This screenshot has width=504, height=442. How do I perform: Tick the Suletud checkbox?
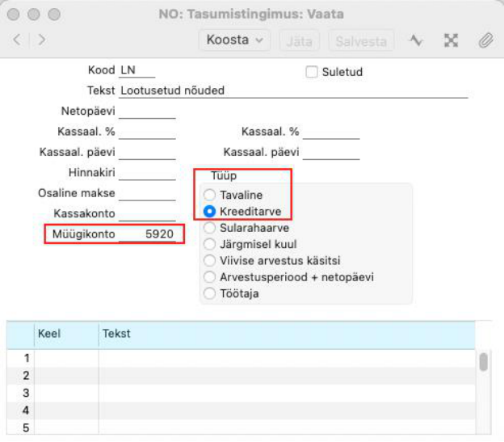coord(312,72)
